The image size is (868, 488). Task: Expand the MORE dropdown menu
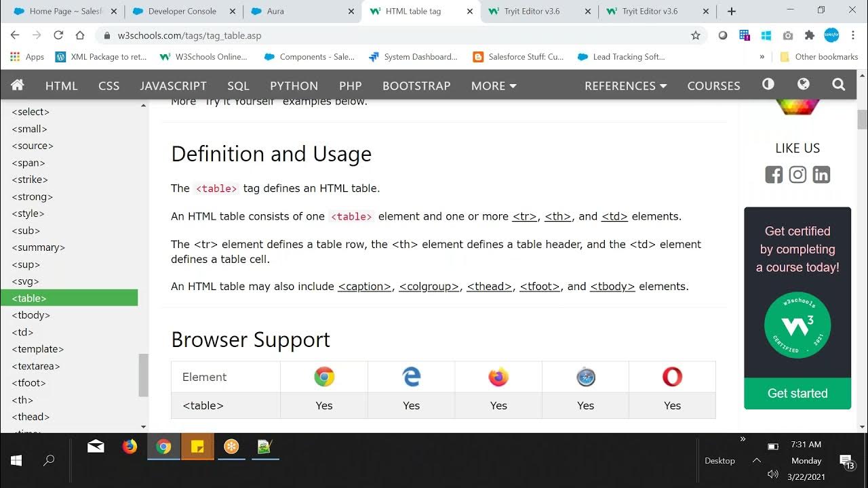pyautogui.click(x=494, y=86)
